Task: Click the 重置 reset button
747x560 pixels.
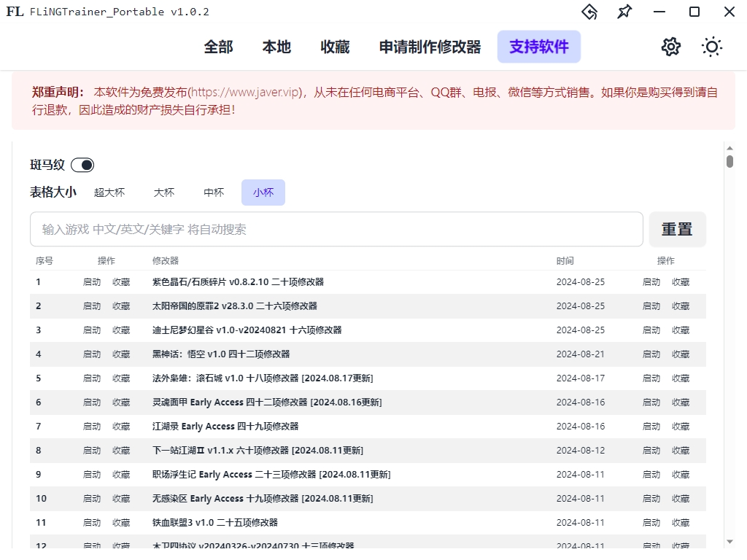Action: pyautogui.click(x=677, y=228)
